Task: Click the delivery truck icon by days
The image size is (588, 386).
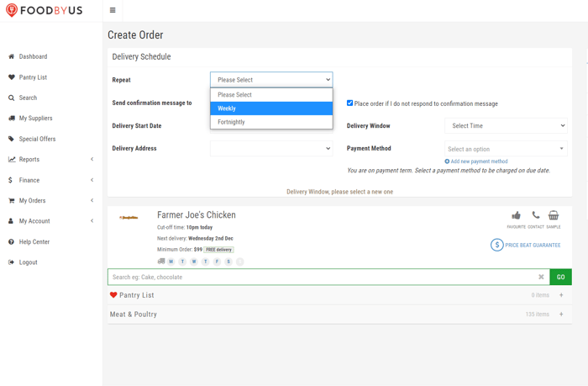Action: tap(161, 261)
